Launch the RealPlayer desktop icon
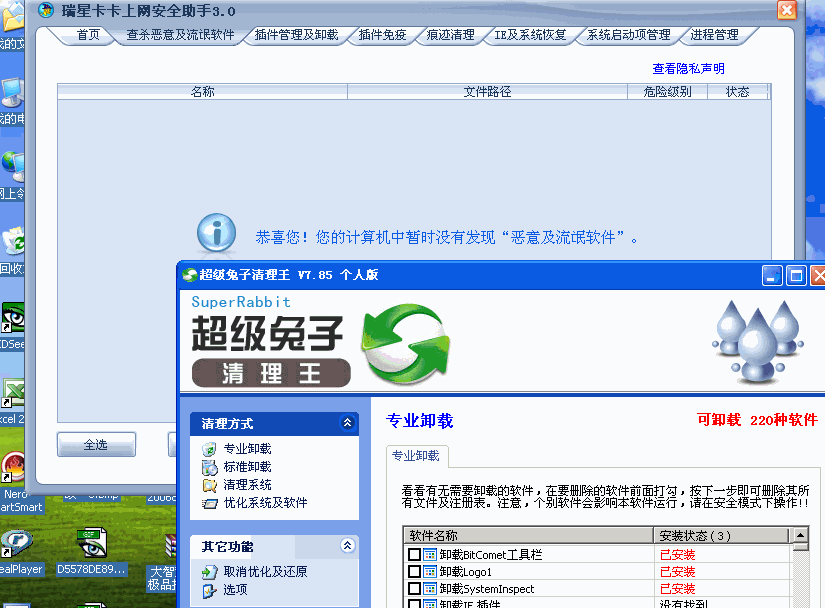 tap(16, 548)
